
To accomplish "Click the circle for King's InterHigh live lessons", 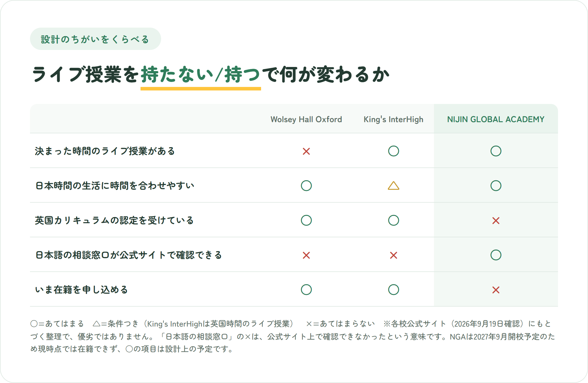I will pyautogui.click(x=393, y=151).
